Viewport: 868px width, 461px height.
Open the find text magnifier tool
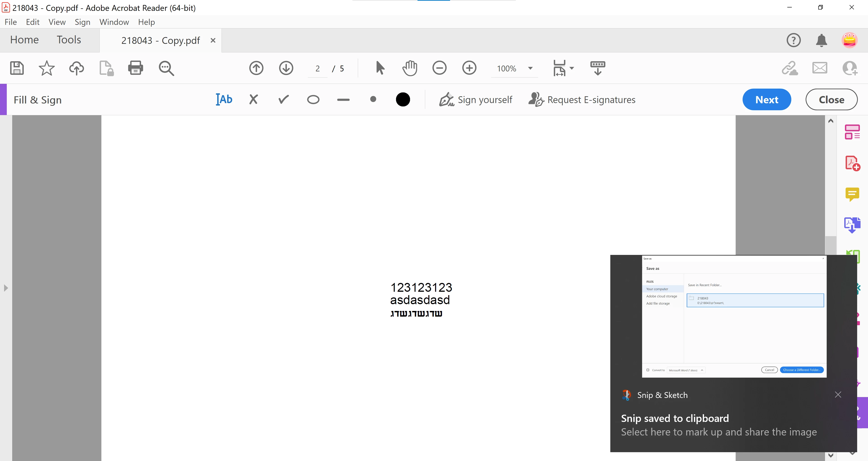point(166,68)
